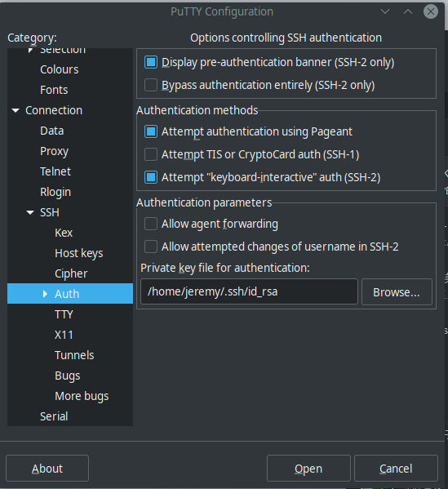Image resolution: width=448 pixels, height=489 pixels.
Task: Collapse the SSH tree arrow
Action: tap(30, 213)
